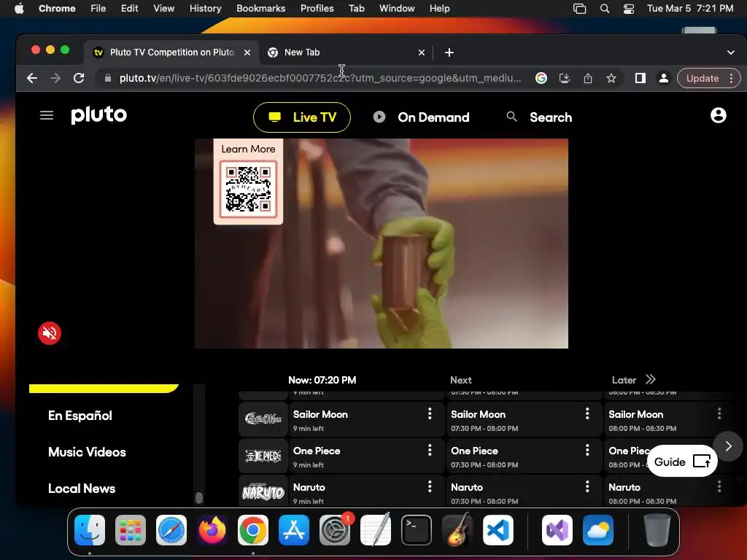This screenshot has height=560, width=747.
Task: Open options for current Naruto program
Action: (x=429, y=486)
